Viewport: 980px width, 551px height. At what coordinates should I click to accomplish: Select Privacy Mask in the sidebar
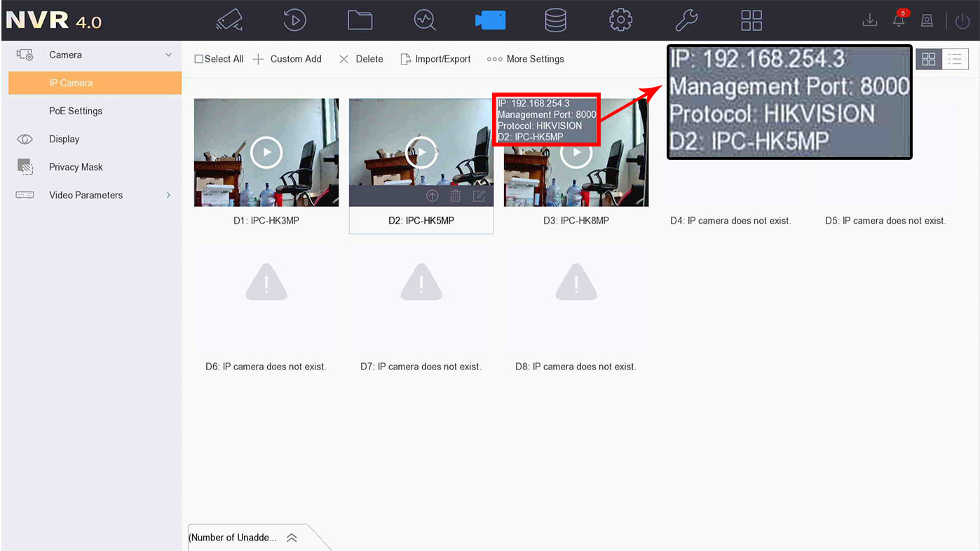pos(76,167)
